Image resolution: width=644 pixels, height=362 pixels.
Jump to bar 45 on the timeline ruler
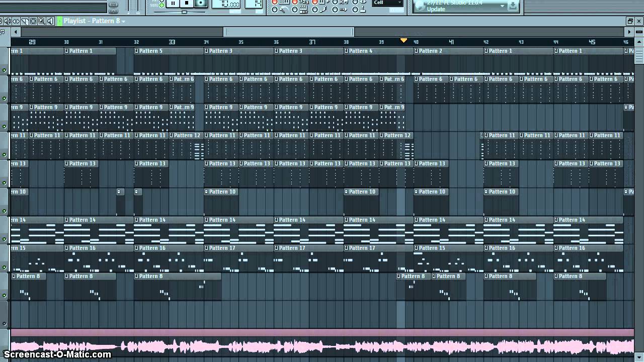click(x=592, y=42)
